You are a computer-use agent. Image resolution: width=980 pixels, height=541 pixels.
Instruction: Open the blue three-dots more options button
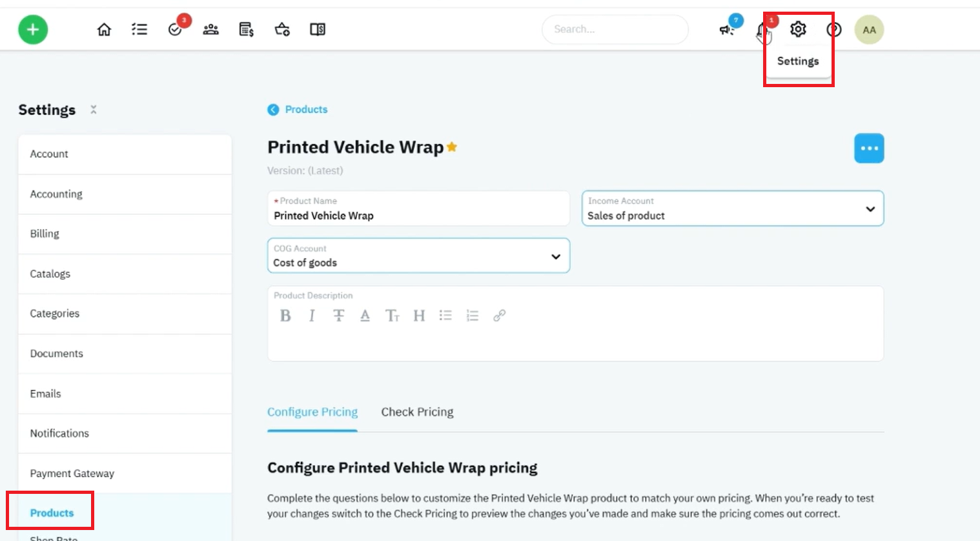coord(869,148)
